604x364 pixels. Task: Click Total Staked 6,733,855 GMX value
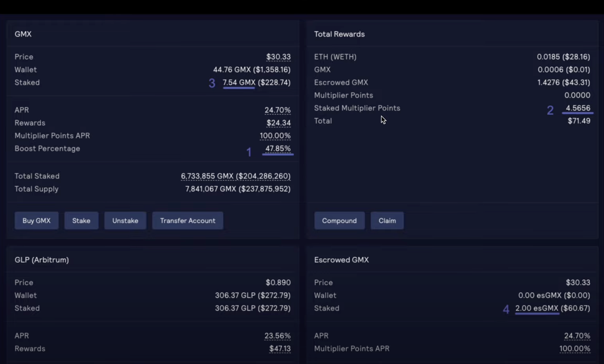pyautogui.click(x=236, y=176)
